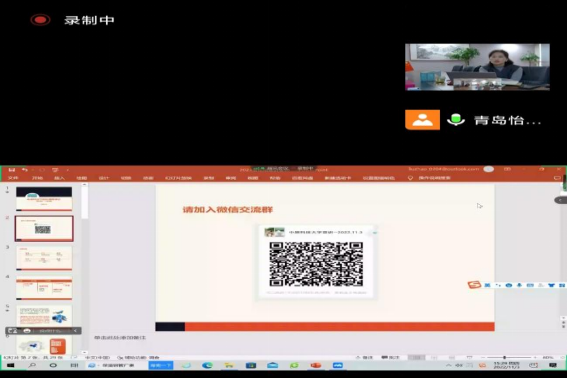Toggle the red recording indicator 录制中

click(x=40, y=20)
